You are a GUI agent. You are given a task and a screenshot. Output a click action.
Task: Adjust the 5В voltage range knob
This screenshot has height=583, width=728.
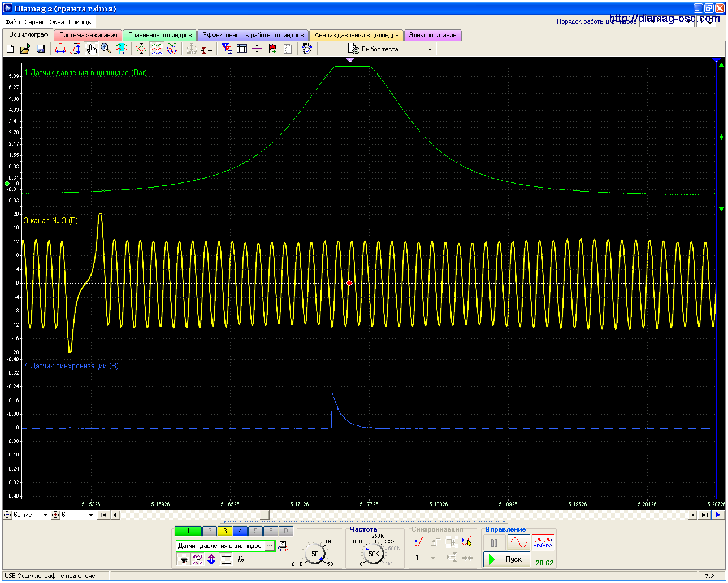pos(315,554)
